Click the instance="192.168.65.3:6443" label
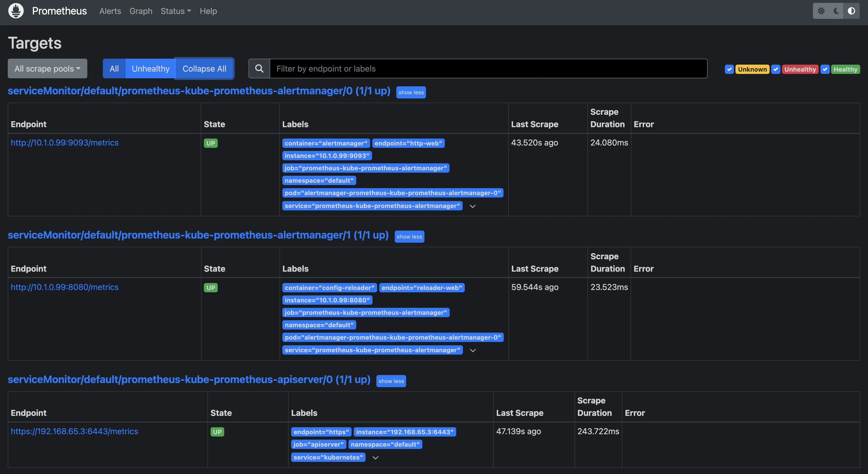The image size is (868, 474). [405, 432]
